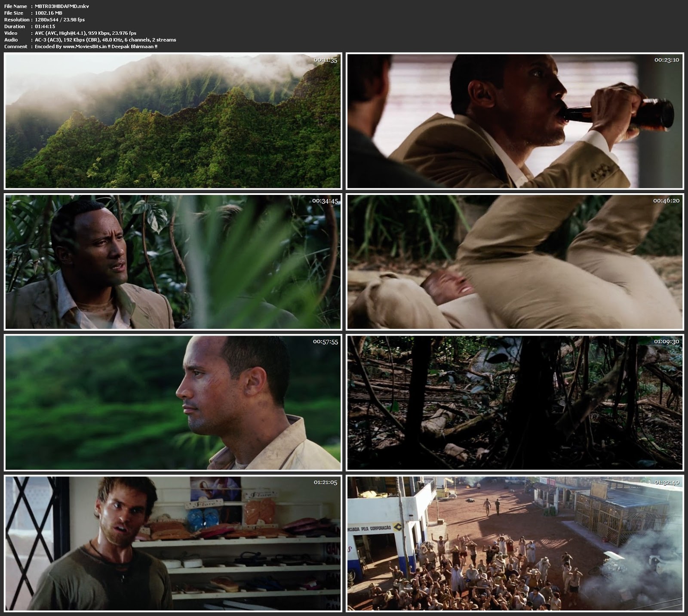Click the dark tangled jungle roots thumbnail
Screen dimensions: 688x616
tap(515, 403)
